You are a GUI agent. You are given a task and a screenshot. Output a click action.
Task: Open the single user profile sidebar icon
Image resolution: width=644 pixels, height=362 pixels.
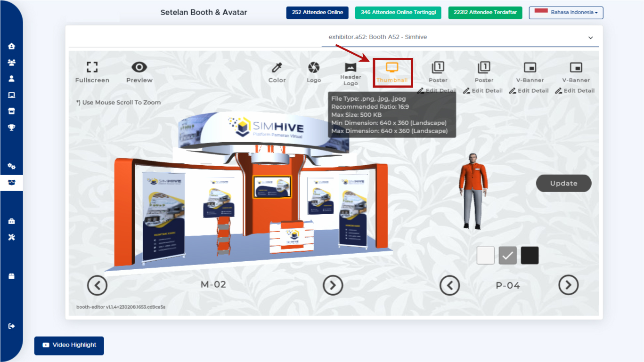(11, 79)
